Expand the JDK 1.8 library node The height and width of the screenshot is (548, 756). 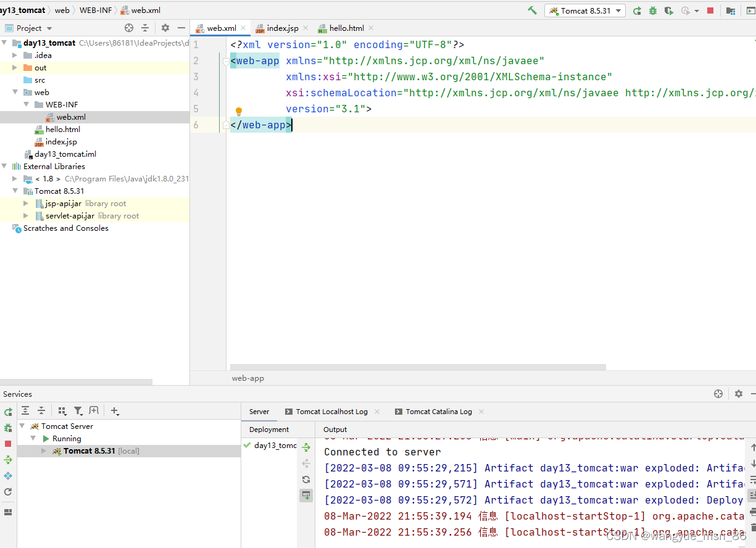[15, 179]
